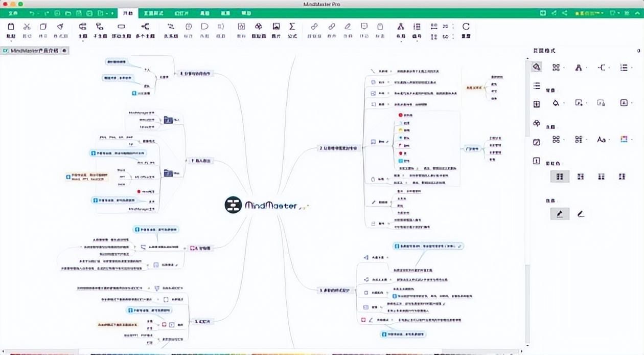Open the theme color palette swatch
This screenshot has width=644, height=355.
tap(624, 139)
